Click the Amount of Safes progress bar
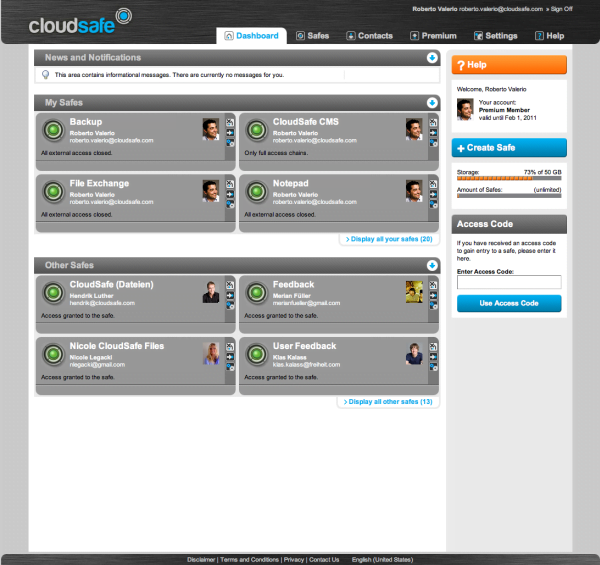The image size is (600, 565). click(x=509, y=196)
